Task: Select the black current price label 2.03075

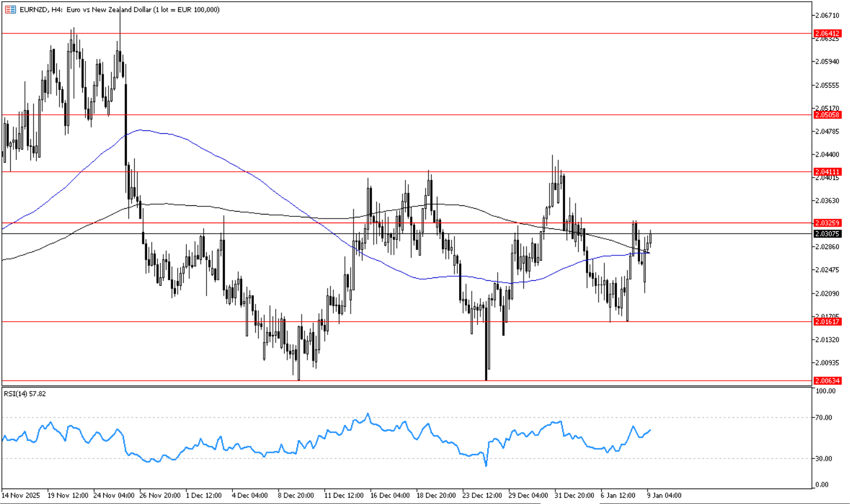Action: pyautogui.click(x=827, y=234)
